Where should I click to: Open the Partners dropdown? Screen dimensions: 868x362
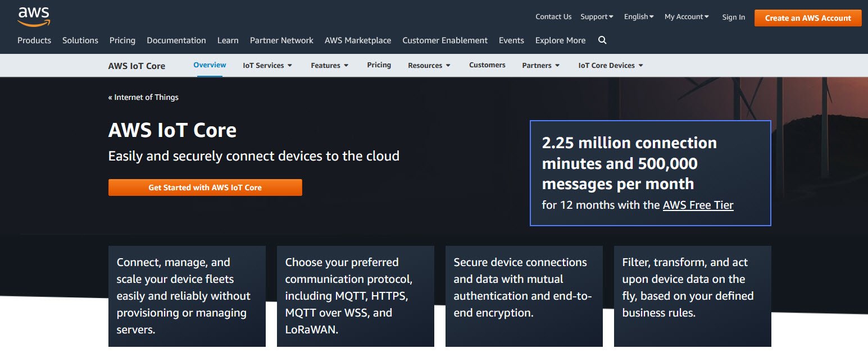click(541, 66)
